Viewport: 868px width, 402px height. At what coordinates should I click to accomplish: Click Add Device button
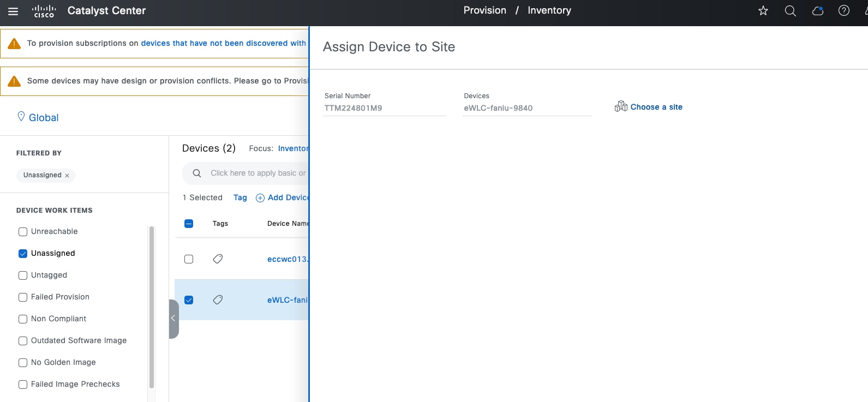click(x=283, y=197)
